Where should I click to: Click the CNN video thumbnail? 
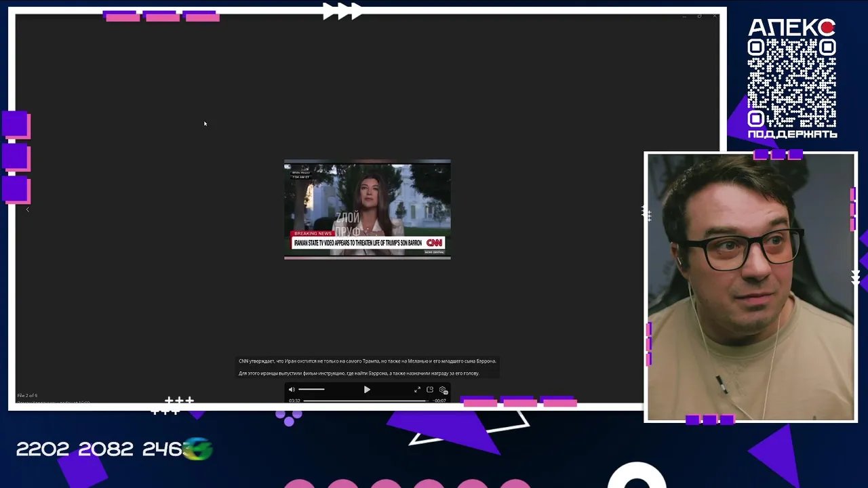tap(367, 209)
